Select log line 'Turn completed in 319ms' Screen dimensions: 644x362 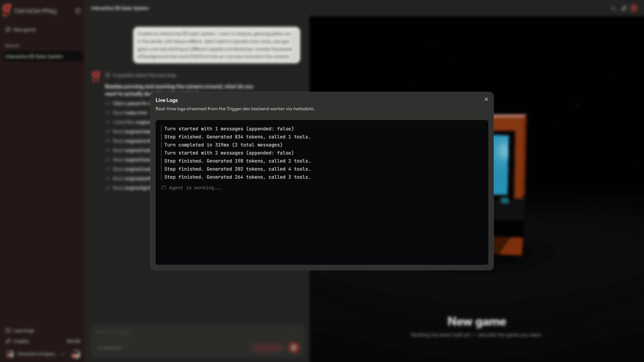223,145
